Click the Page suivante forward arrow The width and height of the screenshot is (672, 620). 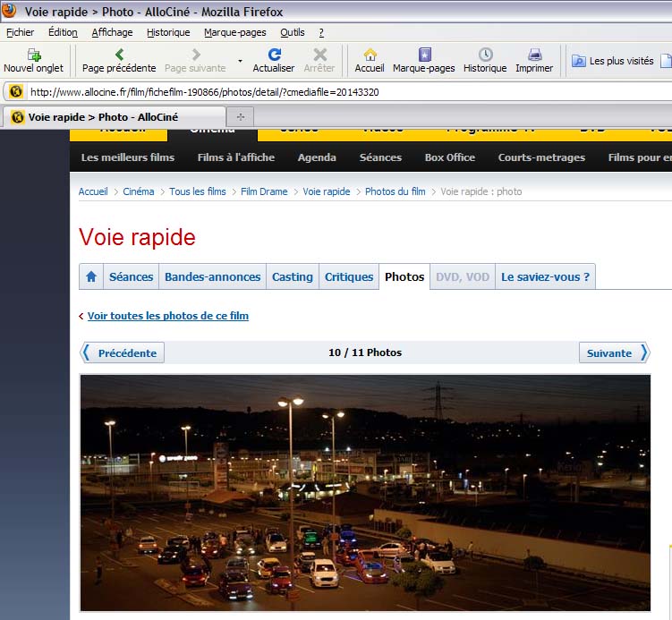tap(196, 55)
